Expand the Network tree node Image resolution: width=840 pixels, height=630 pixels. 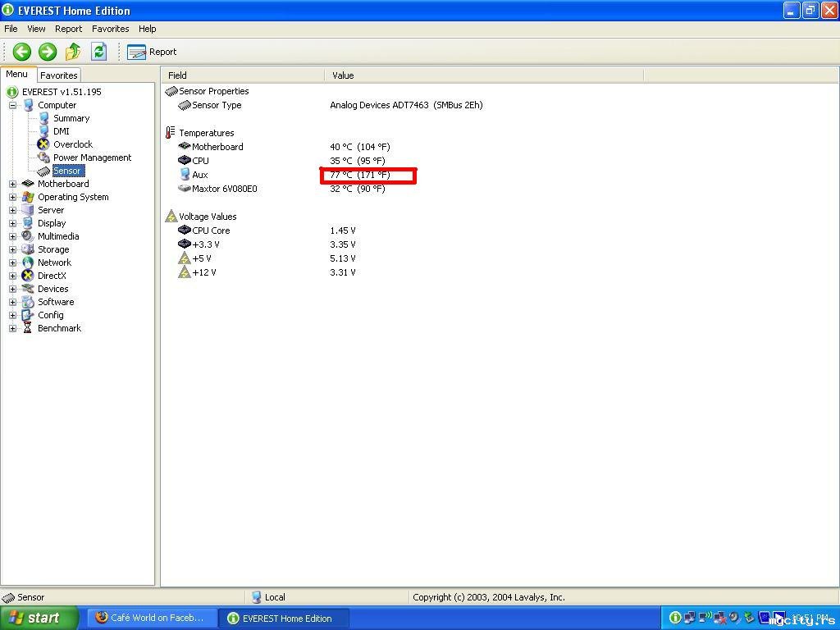(12, 262)
